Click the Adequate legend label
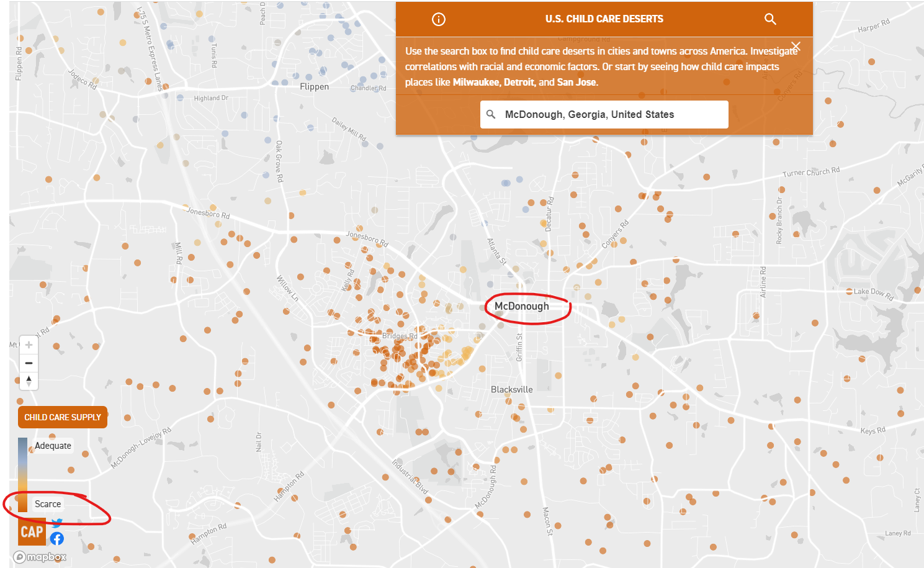The height and width of the screenshot is (568, 924). click(53, 446)
